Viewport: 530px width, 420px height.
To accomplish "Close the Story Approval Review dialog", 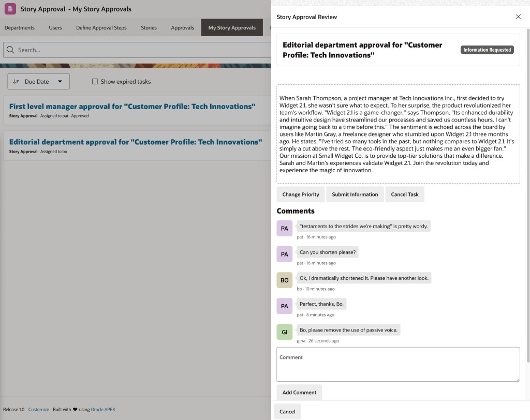I will (518, 17).
